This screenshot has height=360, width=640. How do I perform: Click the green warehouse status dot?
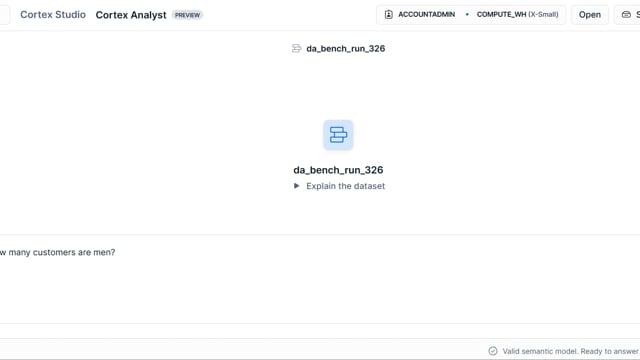click(467, 14)
